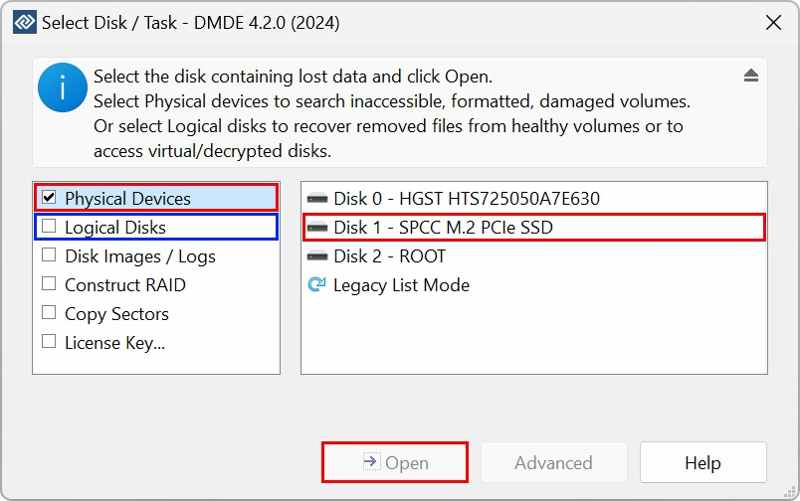Click the blue info icon

click(x=62, y=88)
